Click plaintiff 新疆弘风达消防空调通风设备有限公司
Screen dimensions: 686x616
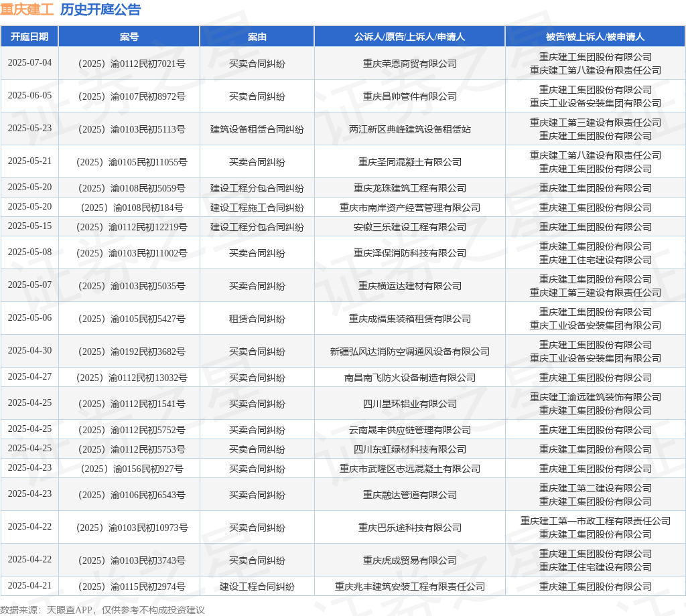409,352
